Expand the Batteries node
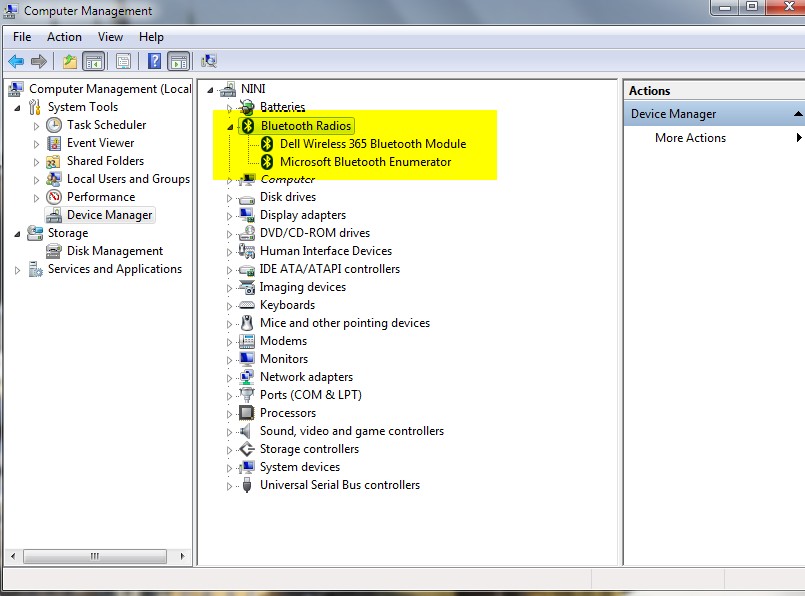This screenshot has height=596, width=805. click(x=229, y=108)
